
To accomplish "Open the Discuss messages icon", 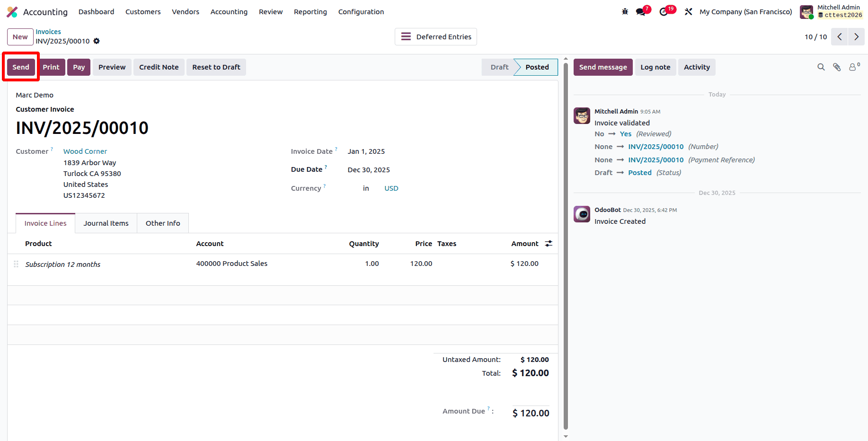I will point(640,11).
